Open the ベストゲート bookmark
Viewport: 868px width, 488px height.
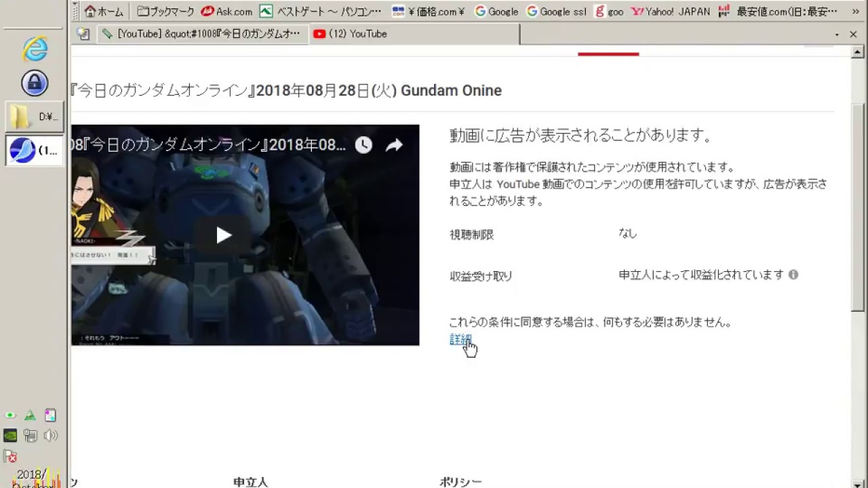coord(321,12)
